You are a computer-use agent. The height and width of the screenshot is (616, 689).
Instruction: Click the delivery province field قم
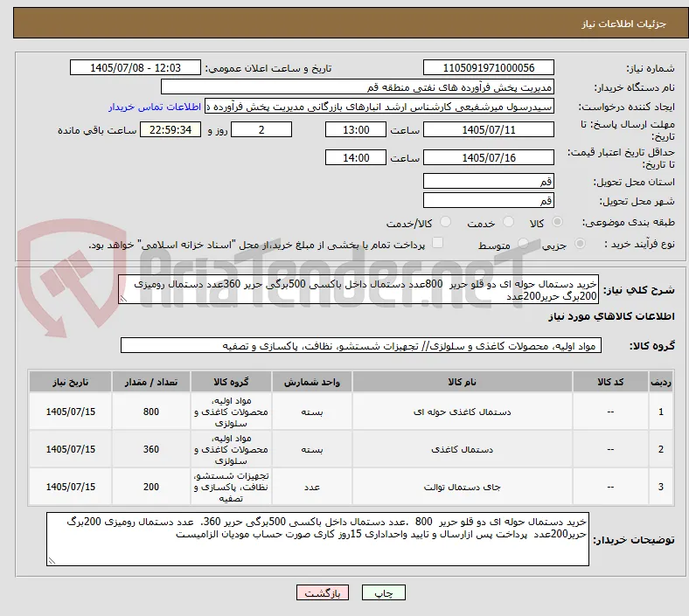[489, 181]
